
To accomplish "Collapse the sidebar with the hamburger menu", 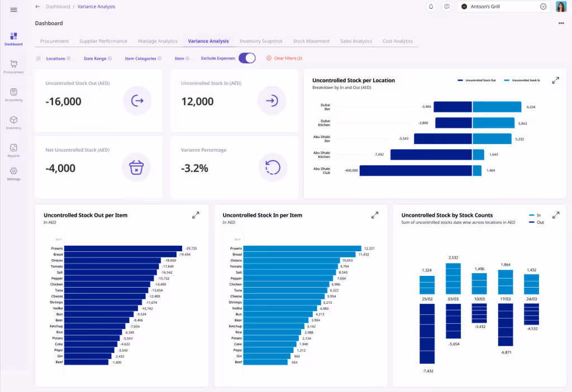I will pyautogui.click(x=13, y=9).
